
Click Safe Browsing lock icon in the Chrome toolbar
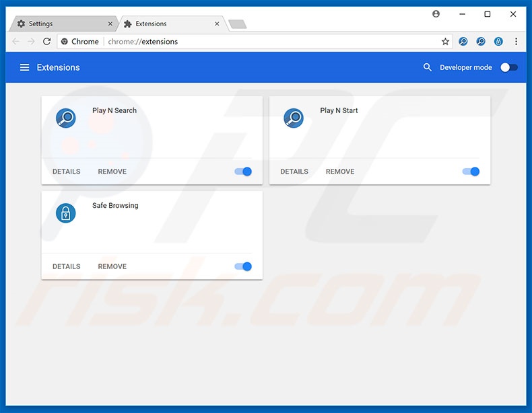tap(498, 41)
